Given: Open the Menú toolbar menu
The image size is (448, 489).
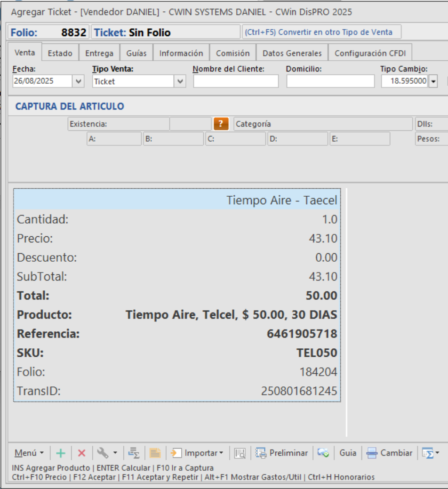Looking at the screenshot, I should tap(29, 453).
